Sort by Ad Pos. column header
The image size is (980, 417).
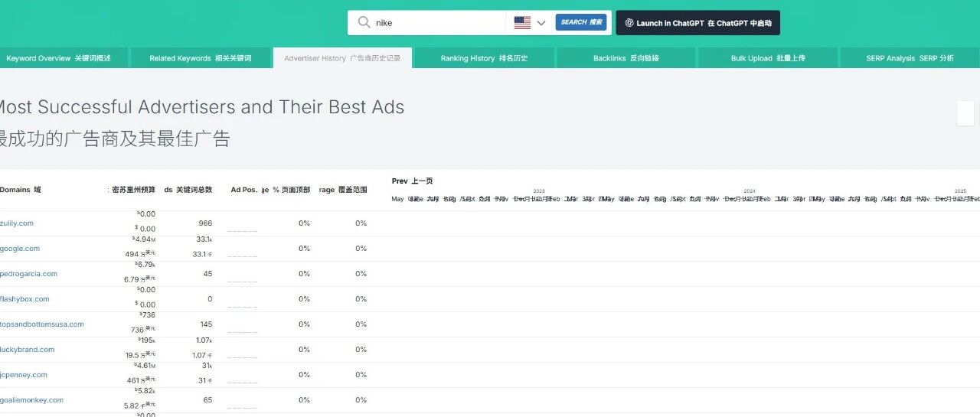point(244,190)
